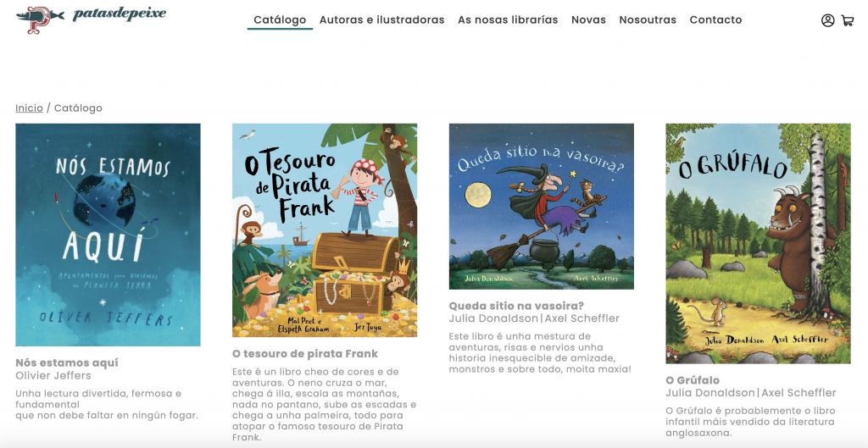Image resolution: width=868 pixels, height=448 pixels.
Task: Open Autoras e ilustradoras menu
Action: pyautogui.click(x=382, y=20)
